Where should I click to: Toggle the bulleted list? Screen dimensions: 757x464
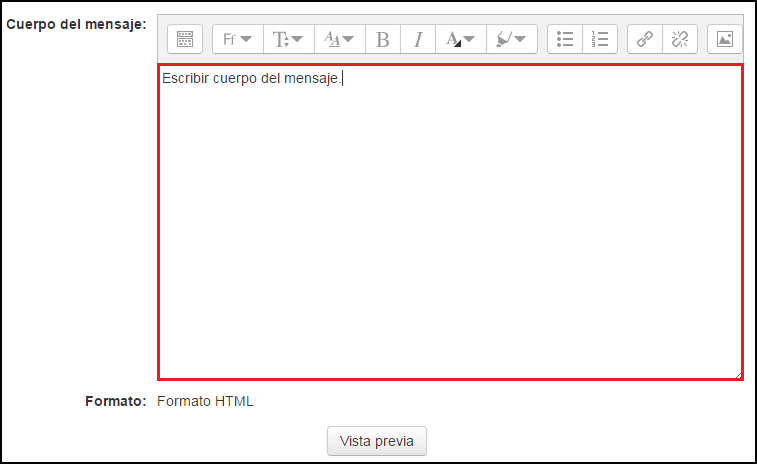(x=565, y=40)
